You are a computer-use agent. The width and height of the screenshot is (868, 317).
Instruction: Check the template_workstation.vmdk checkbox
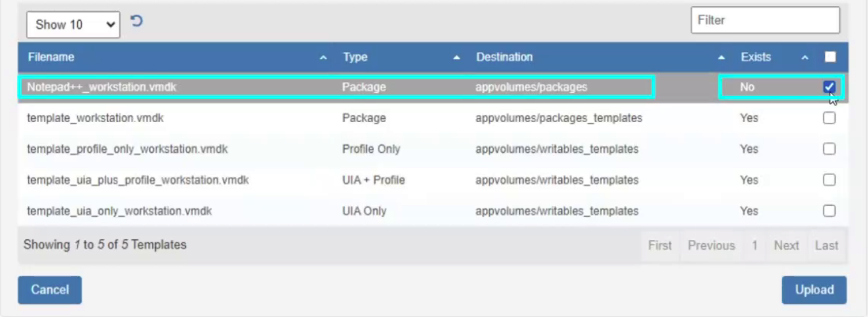829,118
